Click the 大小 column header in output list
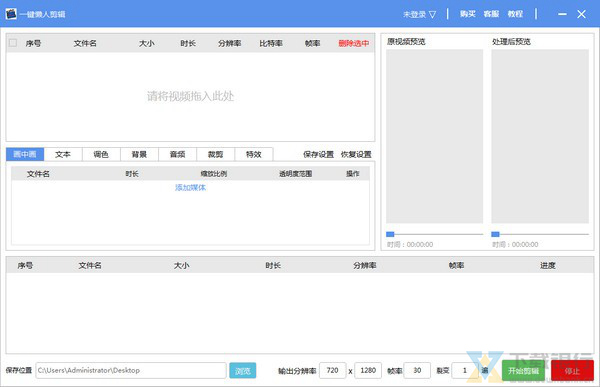Image resolution: width=600 pixels, height=387 pixels. (x=181, y=265)
